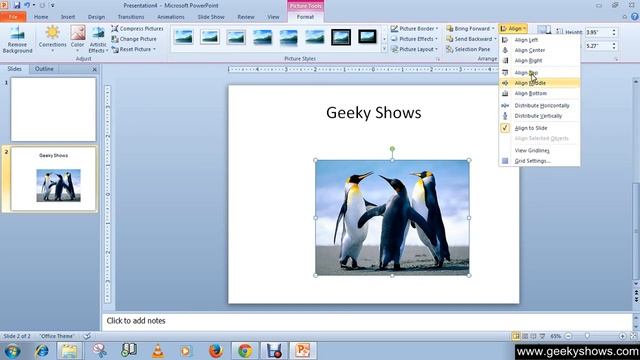This screenshot has height=360, width=640.
Task: Click the zoom slider handle
Action: 587,336
